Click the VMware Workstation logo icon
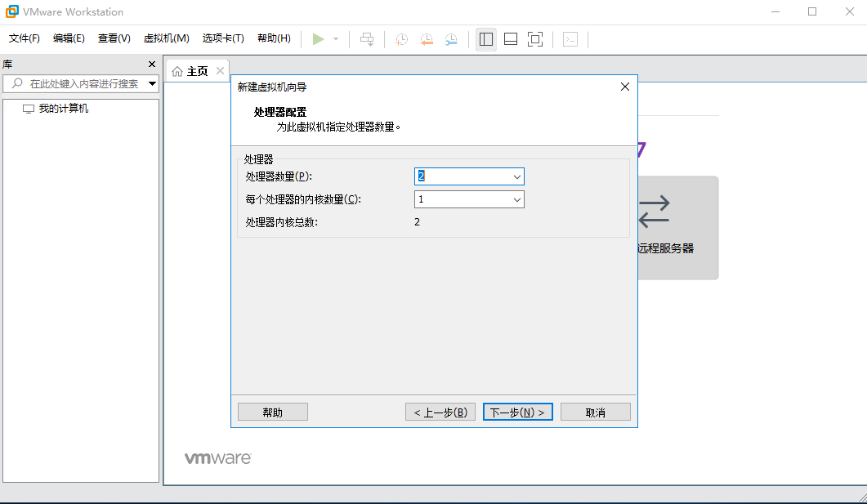The image size is (867, 504). [x=11, y=11]
